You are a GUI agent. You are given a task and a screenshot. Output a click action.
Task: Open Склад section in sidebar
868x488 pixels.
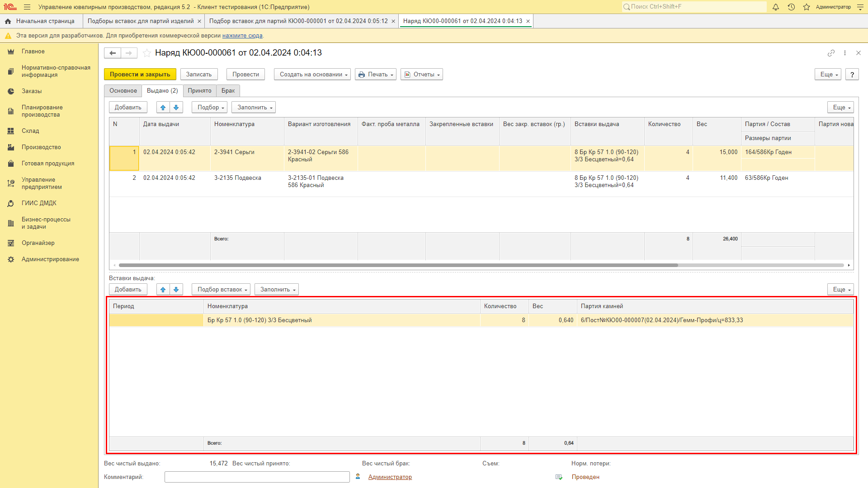pos(30,131)
